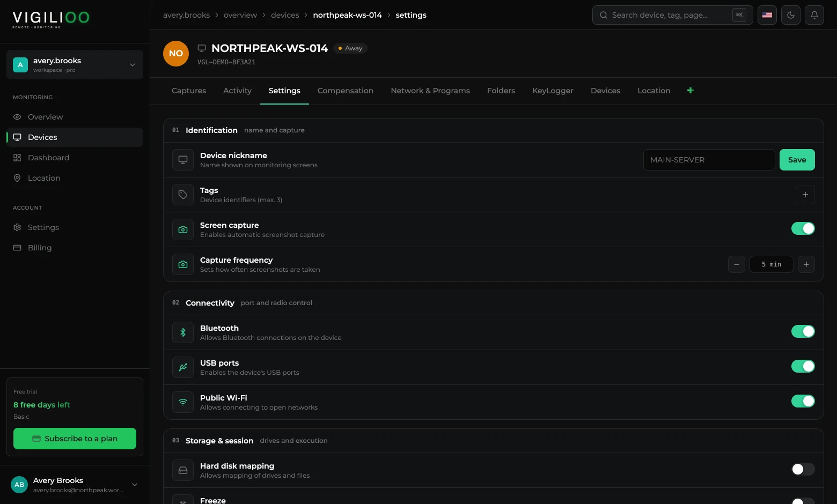Screen dimensions: 837x504
Task: Open the Folders tab
Action: 501,91
